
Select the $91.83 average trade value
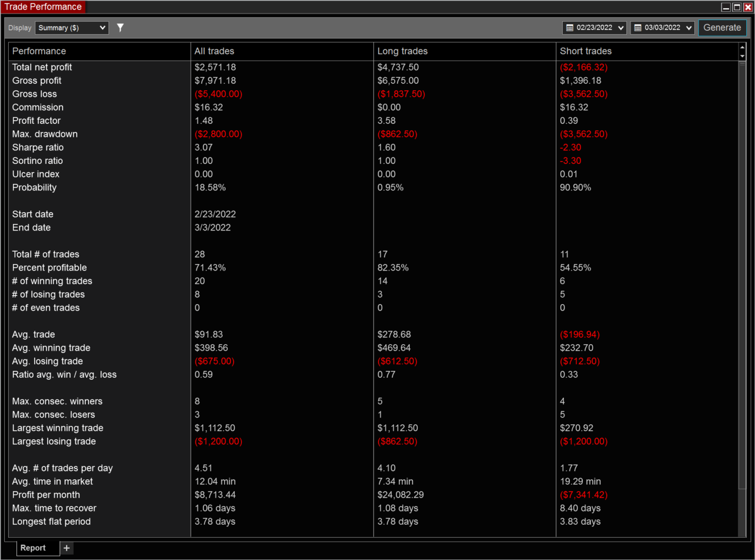pos(209,335)
